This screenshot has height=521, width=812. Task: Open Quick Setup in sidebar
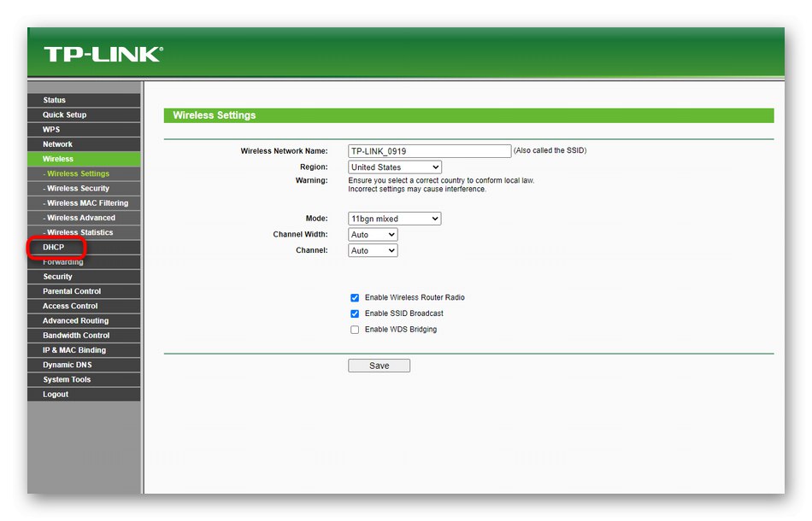84,114
